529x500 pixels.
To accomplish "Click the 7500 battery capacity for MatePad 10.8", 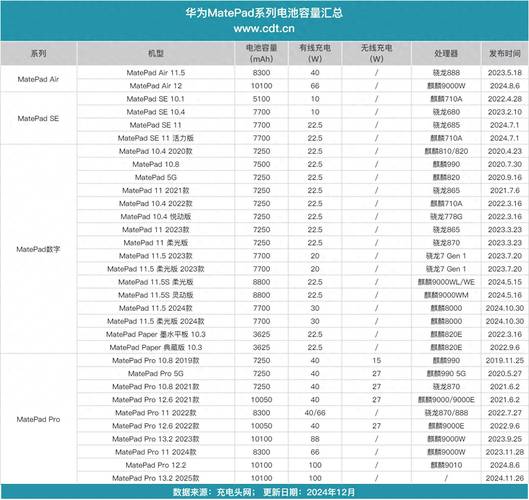I will pos(261,164).
